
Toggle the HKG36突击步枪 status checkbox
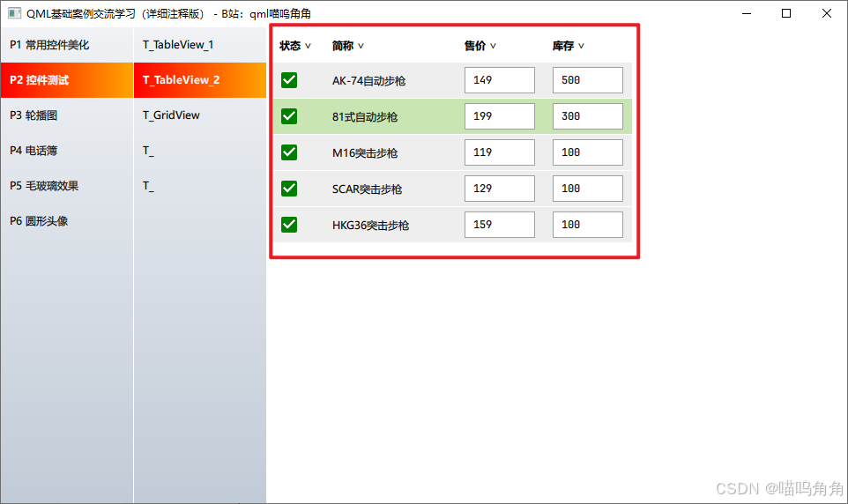[289, 225]
